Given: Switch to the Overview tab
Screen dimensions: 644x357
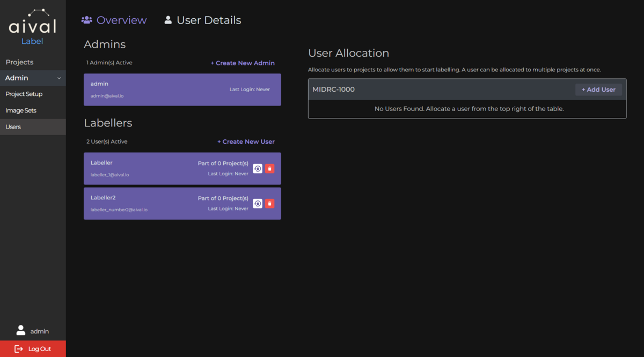Looking at the screenshot, I should tap(121, 20).
